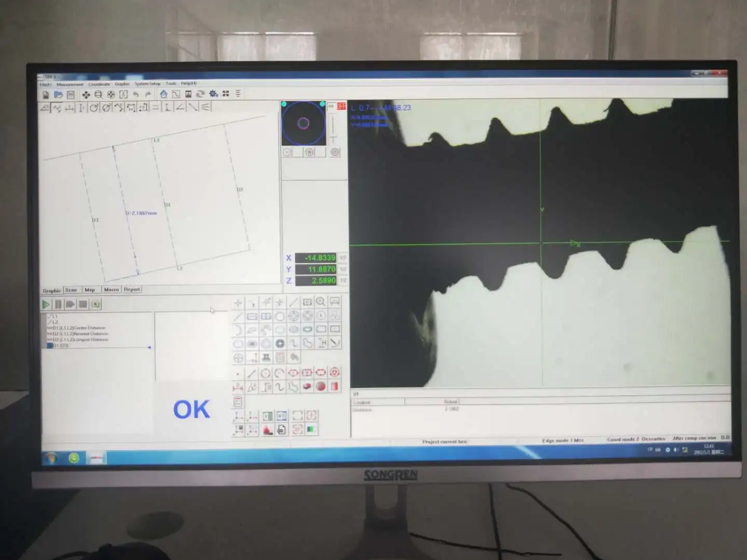Screen dimensions: 747x560
Task: Select the angle construction tool
Action: 180,107
